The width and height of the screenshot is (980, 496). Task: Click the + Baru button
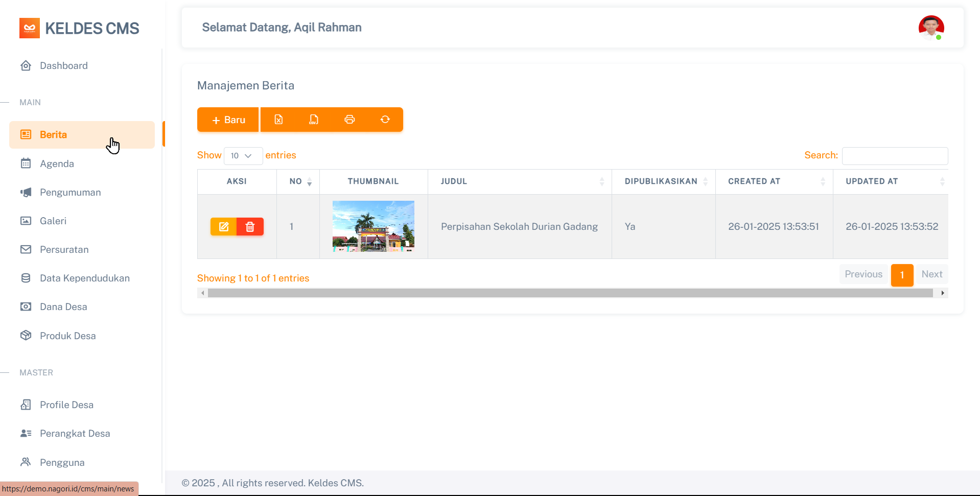point(228,120)
